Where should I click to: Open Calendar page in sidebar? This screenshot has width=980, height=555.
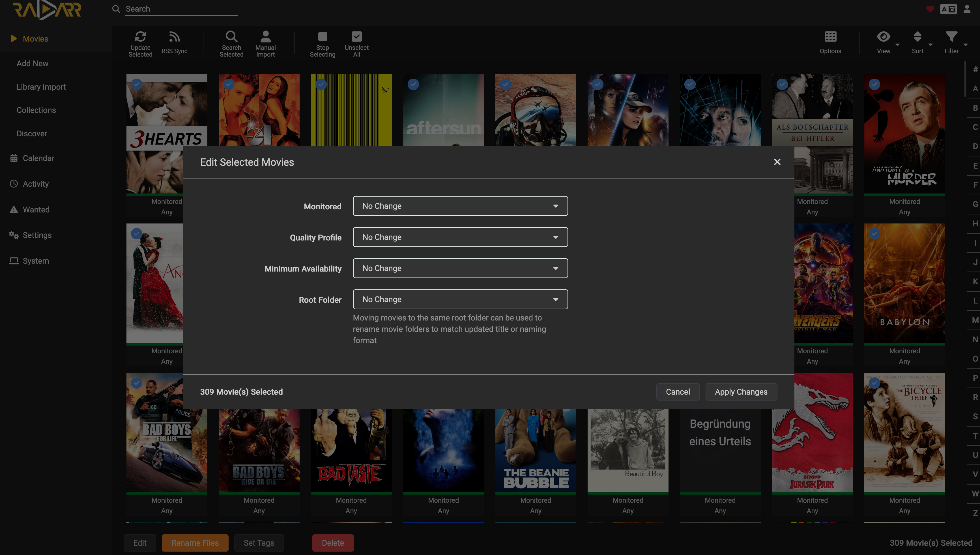[x=38, y=158]
